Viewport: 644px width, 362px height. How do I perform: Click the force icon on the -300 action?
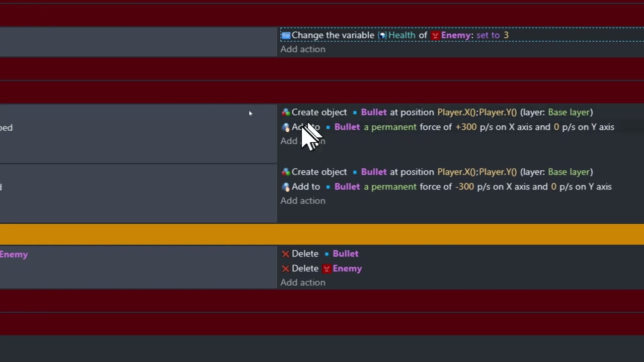286,187
